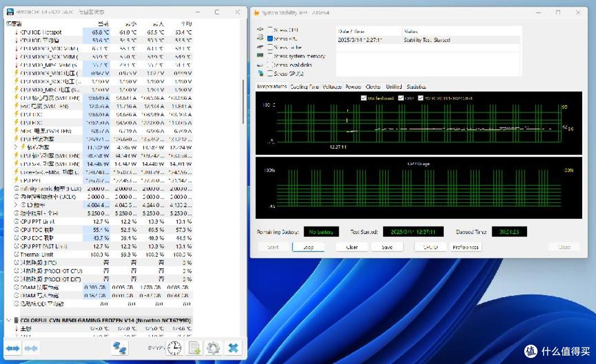This screenshot has height=364, width=596.
Task: Click HWiNFO app icon in title bar
Action: point(10,12)
